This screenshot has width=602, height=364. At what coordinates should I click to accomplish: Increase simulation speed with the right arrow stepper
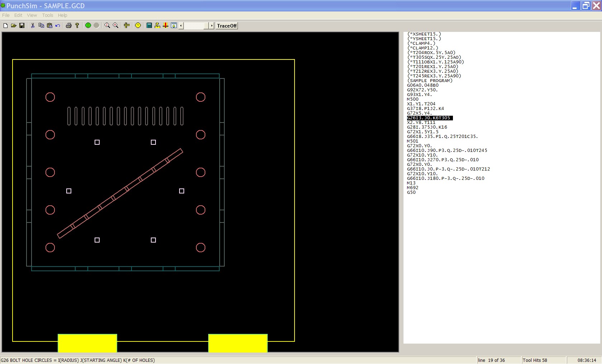[211, 25]
